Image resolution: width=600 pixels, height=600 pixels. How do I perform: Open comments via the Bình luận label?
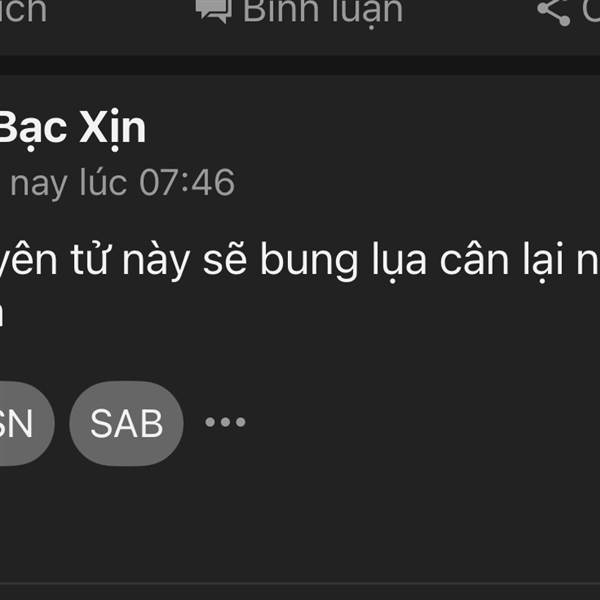coord(323,13)
